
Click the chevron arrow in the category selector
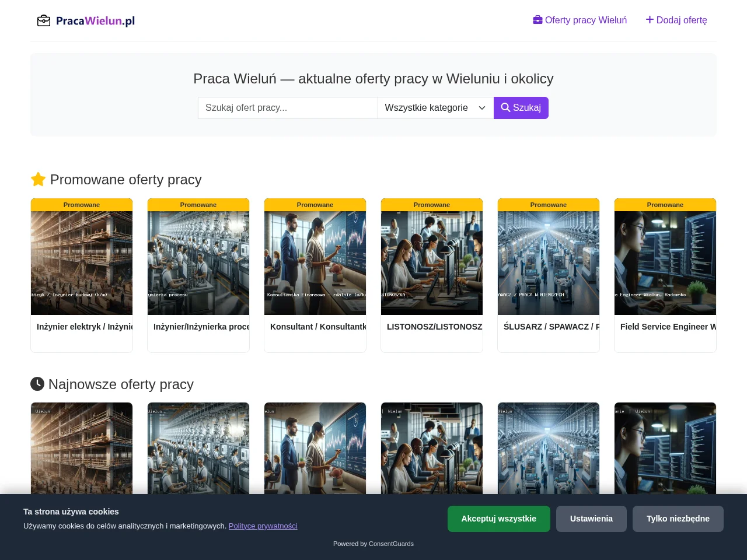pyautogui.click(x=482, y=108)
